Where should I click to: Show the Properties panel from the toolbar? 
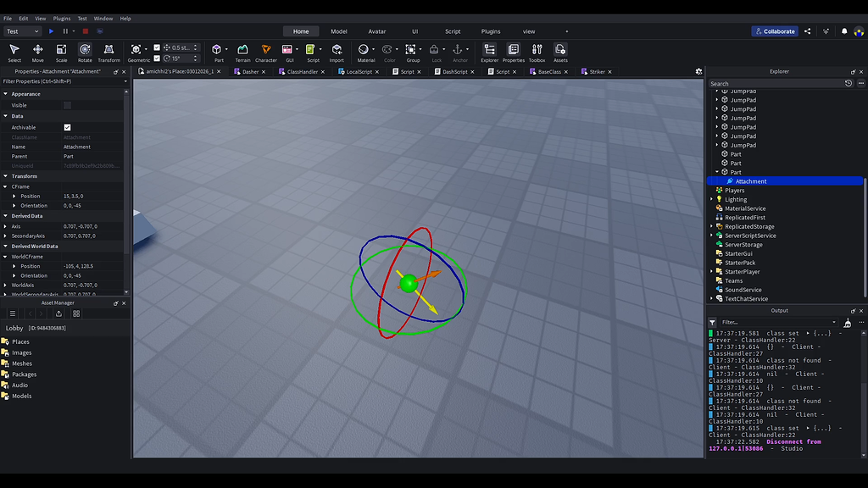point(513,53)
